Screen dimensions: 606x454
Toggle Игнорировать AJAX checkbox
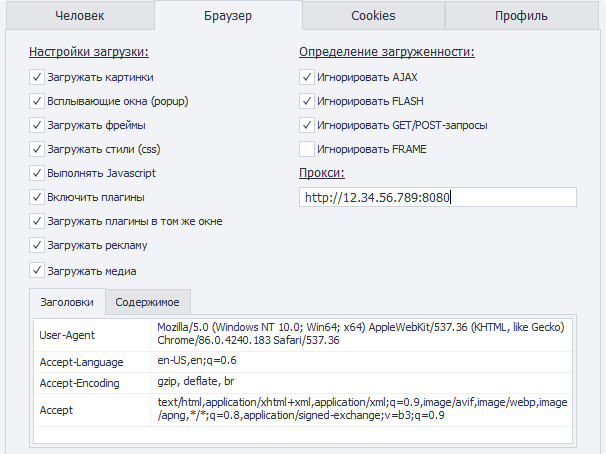click(x=307, y=76)
